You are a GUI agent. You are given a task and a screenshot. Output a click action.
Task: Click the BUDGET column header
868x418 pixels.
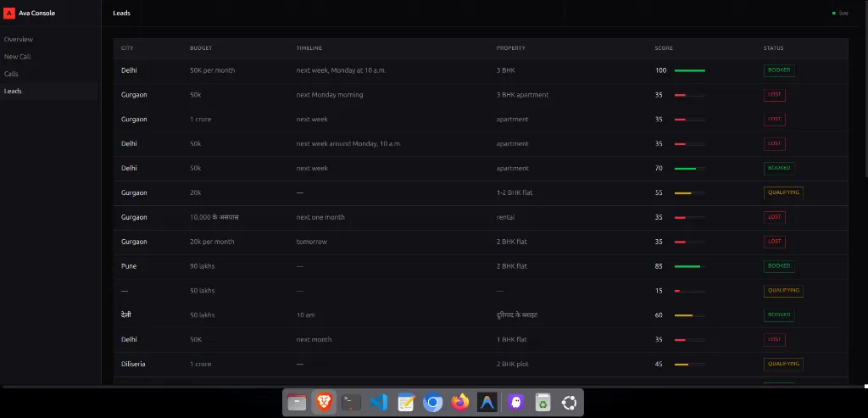click(201, 48)
